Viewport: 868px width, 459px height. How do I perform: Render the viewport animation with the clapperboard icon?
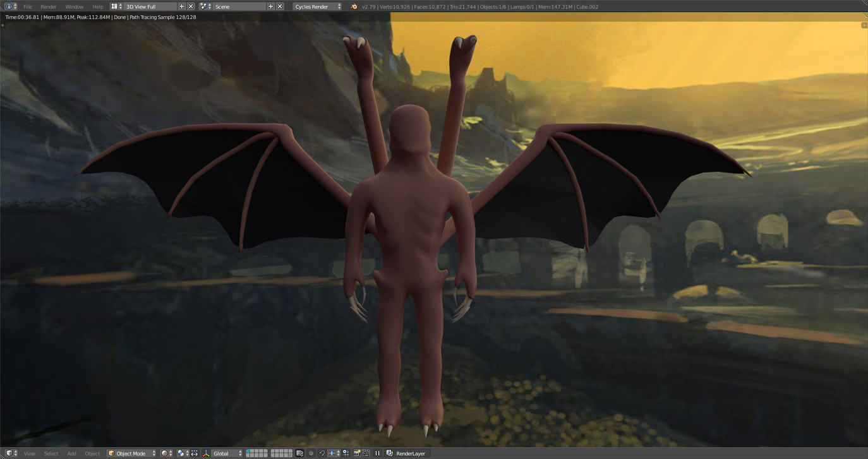(366, 453)
